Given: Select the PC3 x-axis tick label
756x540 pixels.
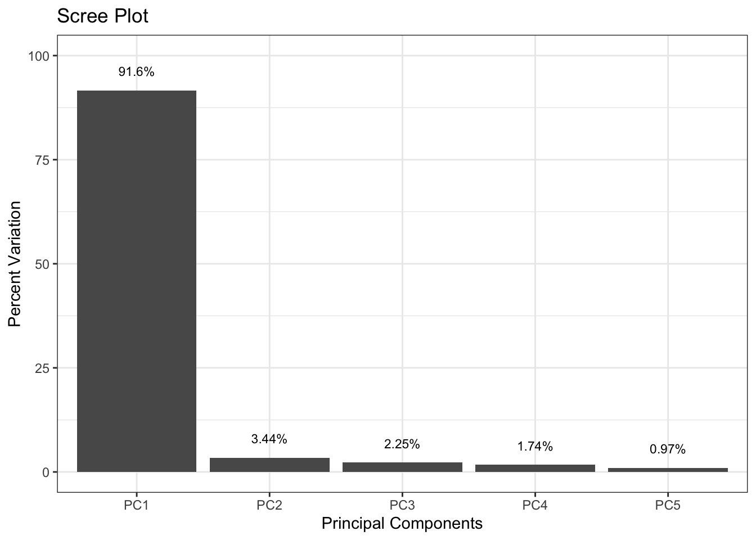Looking at the screenshot, I should click(x=402, y=505).
